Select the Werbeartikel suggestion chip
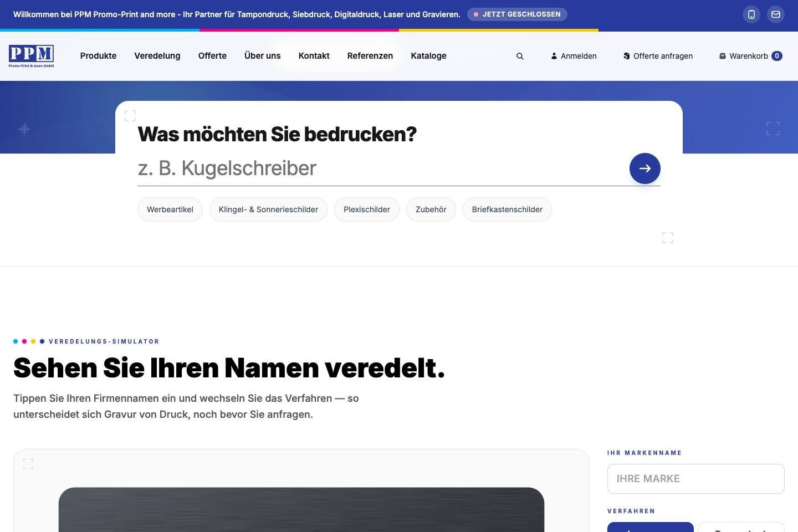The image size is (798, 532). 170,209
